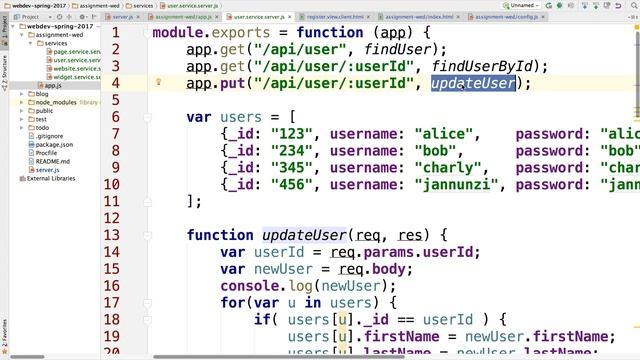Select page.service.server.js in project tree

click(73, 51)
